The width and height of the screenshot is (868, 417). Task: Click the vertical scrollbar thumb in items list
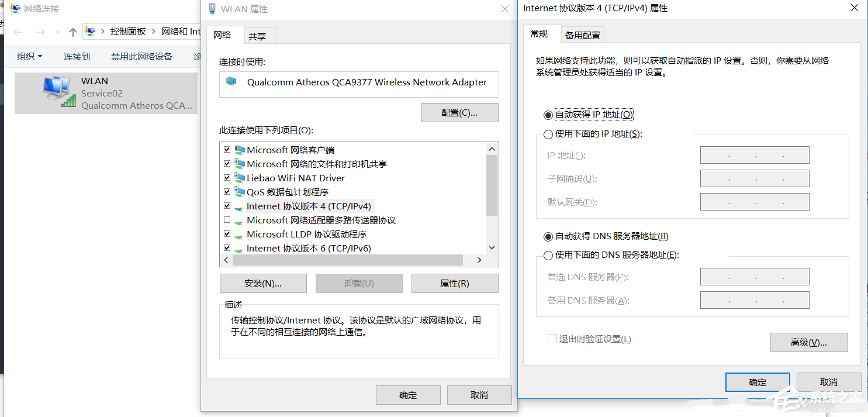pyautogui.click(x=492, y=186)
